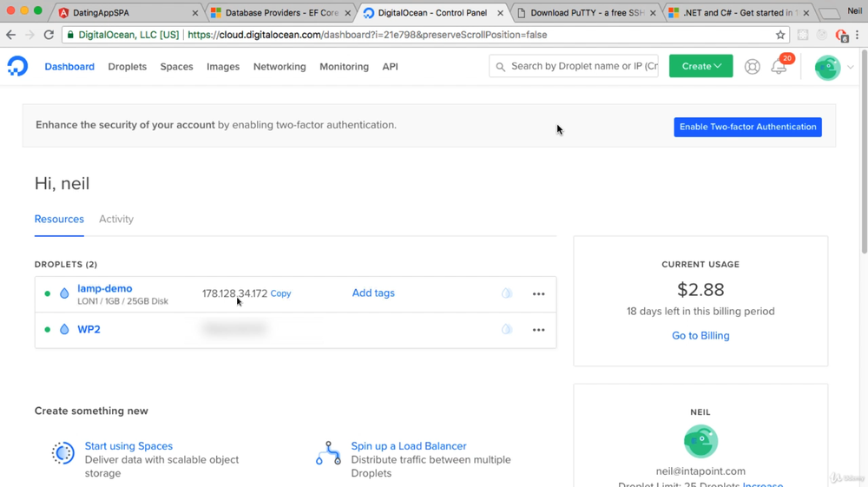
Task: Copy the lamp-demo IP address
Action: pyautogui.click(x=280, y=293)
